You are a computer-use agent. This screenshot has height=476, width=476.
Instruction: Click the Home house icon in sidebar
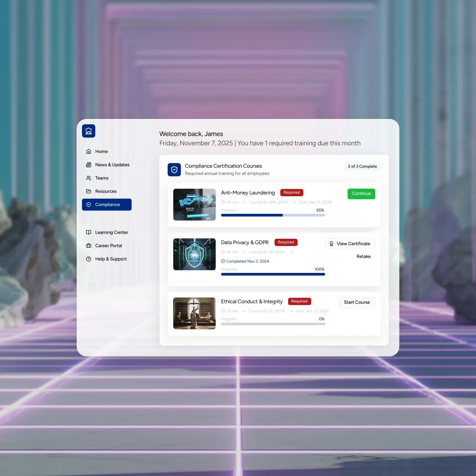(89, 151)
